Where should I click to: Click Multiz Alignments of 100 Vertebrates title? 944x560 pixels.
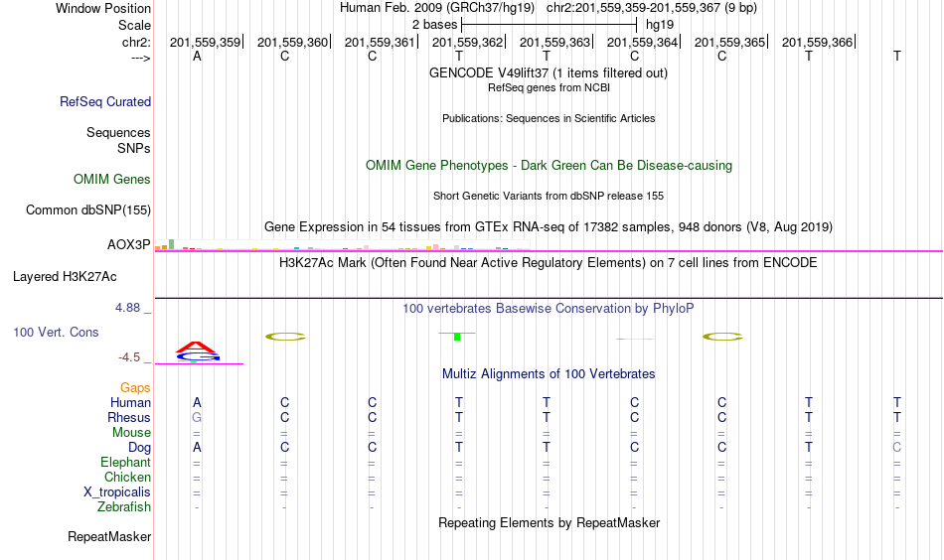(x=549, y=374)
